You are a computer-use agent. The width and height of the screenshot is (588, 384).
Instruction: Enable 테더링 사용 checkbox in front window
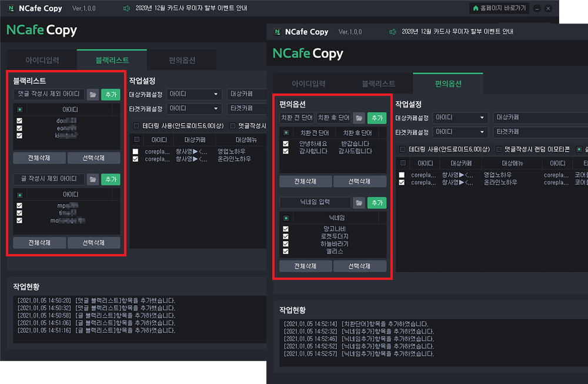pyautogui.click(x=403, y=149)
